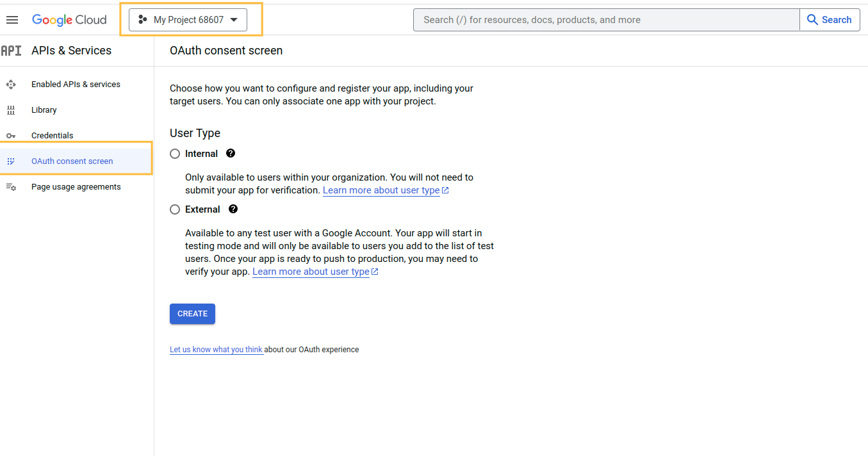Click the Page usage agreements icon
This screenshot has width=868, height=456.
(11, 187)
